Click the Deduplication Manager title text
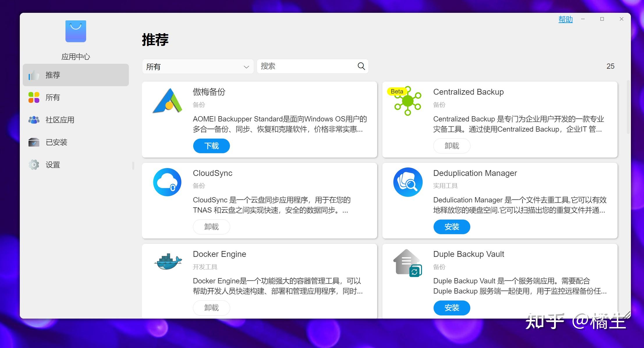644x348 pixels. (475, 173)
